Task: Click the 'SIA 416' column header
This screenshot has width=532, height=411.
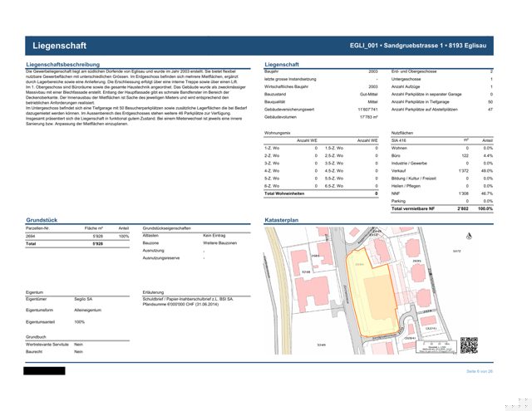Action: click(x=398, y=140)
